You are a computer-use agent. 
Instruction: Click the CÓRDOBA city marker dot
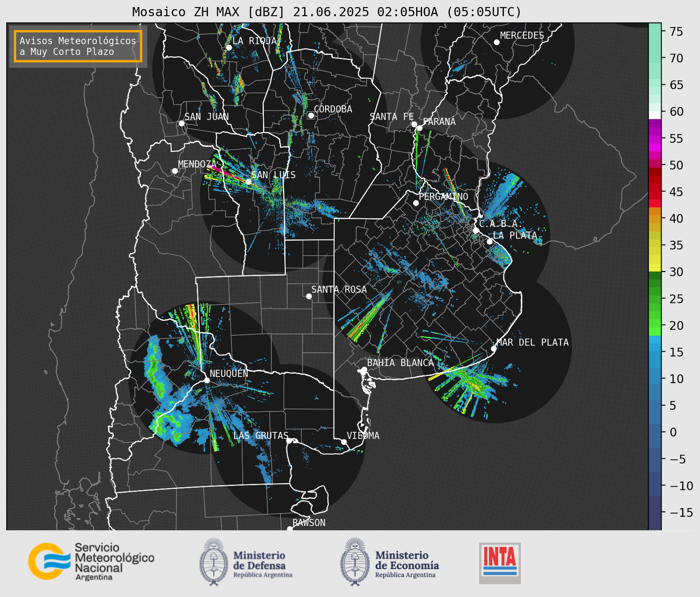coord(311,115)
